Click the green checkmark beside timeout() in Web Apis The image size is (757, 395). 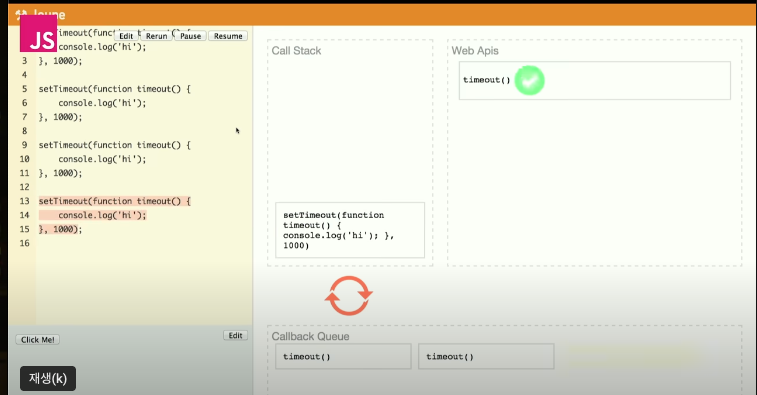pos(530,80)
